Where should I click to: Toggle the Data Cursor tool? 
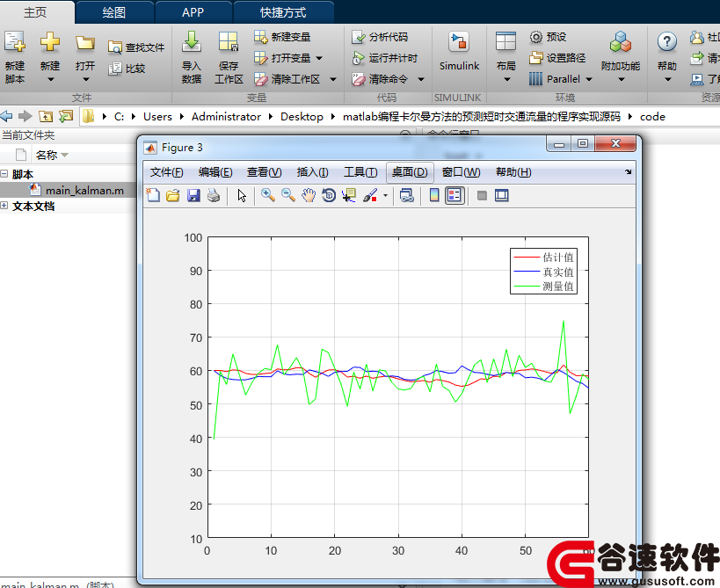pos(349,195)
